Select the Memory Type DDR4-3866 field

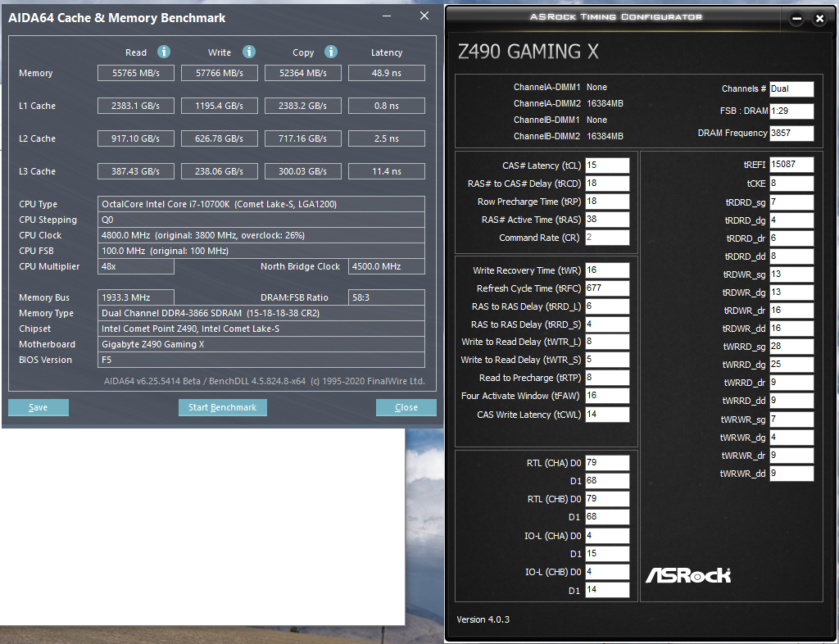(261, 313)
